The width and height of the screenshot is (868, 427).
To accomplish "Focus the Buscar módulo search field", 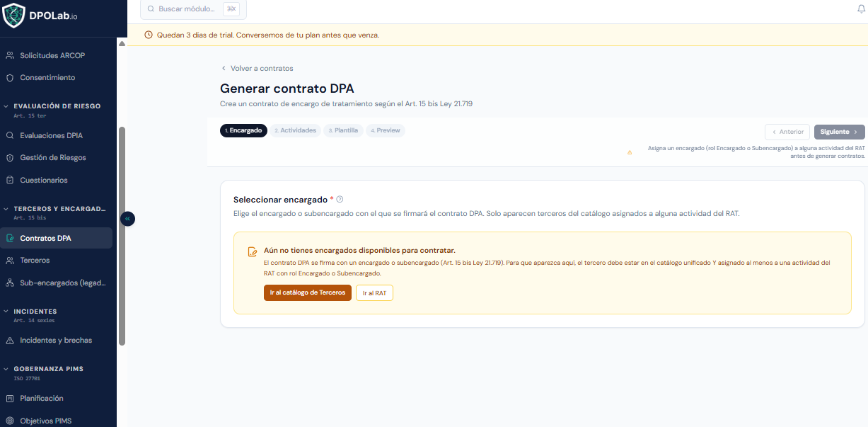I will (193, 9).
